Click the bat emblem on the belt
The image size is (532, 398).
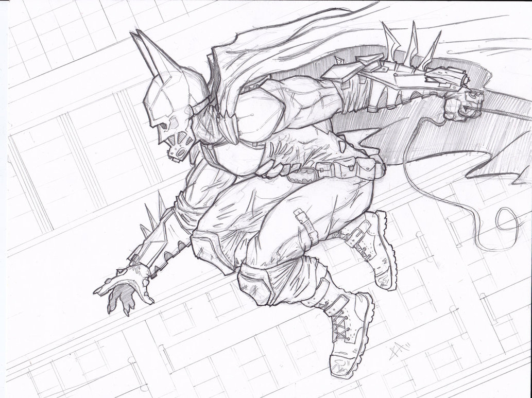click(300, 175)
